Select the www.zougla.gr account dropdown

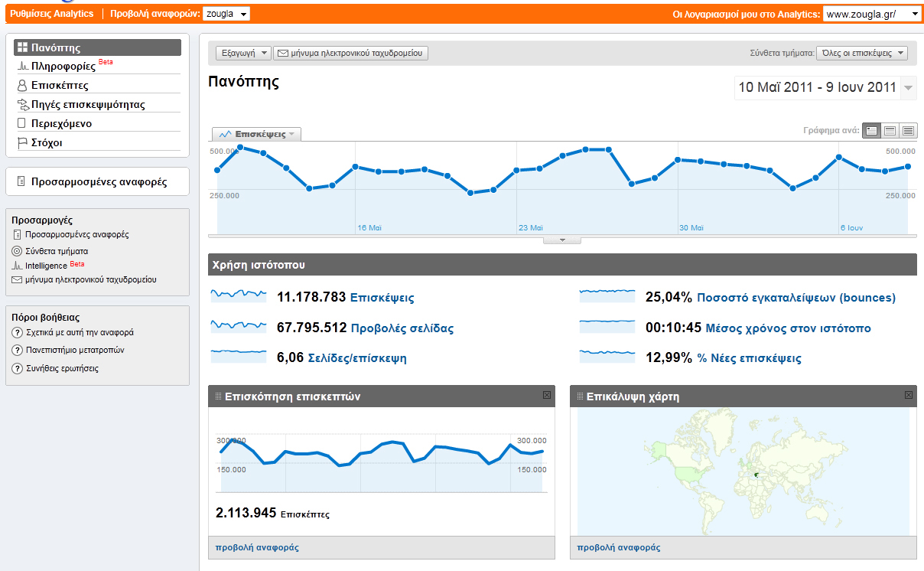[872, 14]
